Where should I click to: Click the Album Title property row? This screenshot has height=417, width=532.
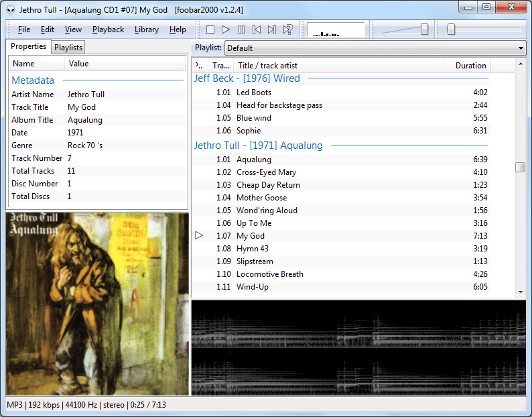[x=97, y=120]
